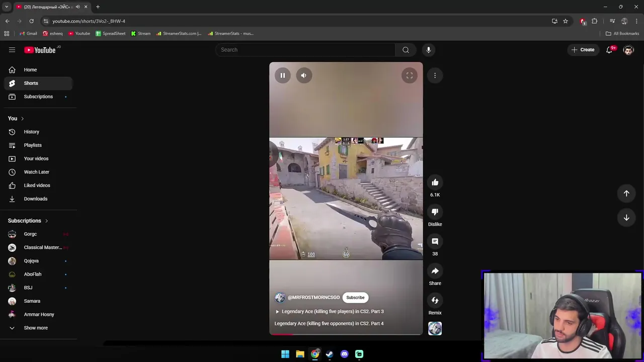Open the Chrome three-dot menu

click(x=637, y=21)
